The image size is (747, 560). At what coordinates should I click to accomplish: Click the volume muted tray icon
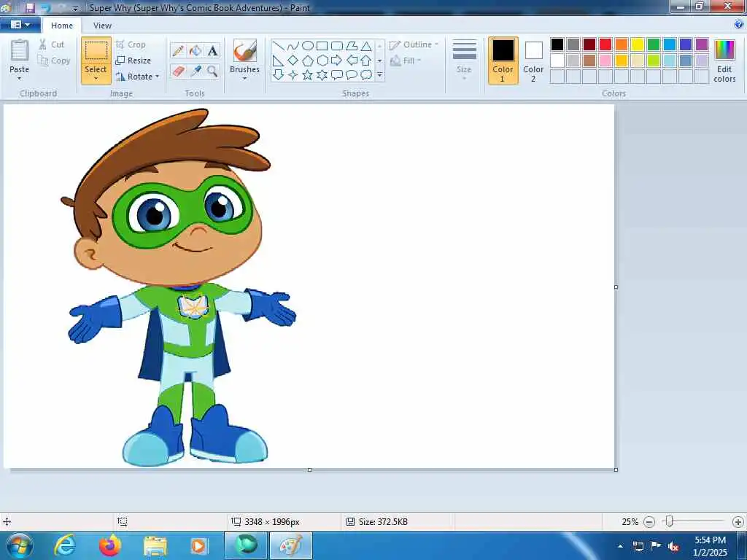pyautogui.click(x=673, y=547)
